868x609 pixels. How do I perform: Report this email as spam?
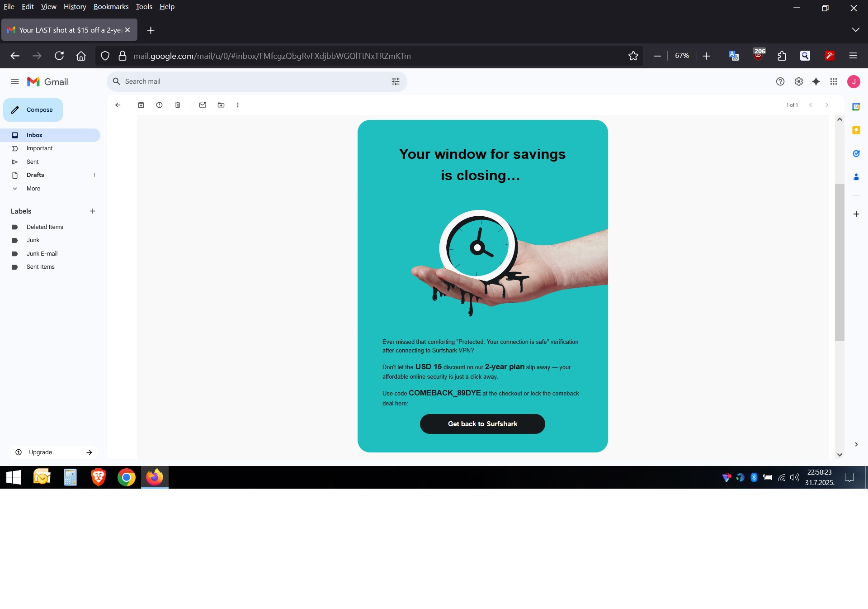(159, 105)
